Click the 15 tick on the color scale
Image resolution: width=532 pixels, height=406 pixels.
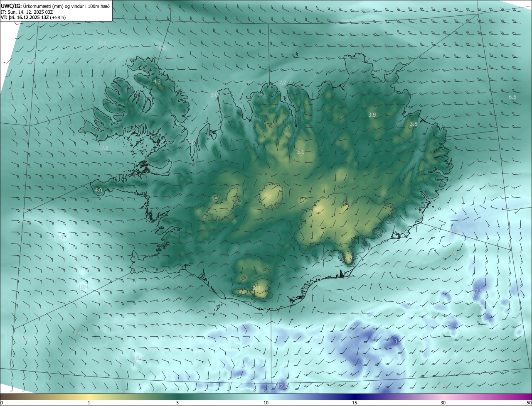point(355,403)
